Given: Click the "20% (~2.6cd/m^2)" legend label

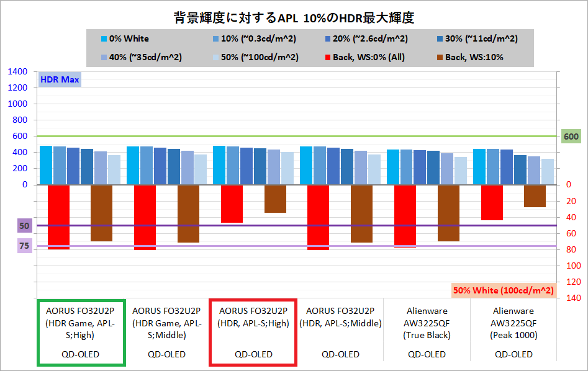Looking at the screenshot, I should coord(370,38).
